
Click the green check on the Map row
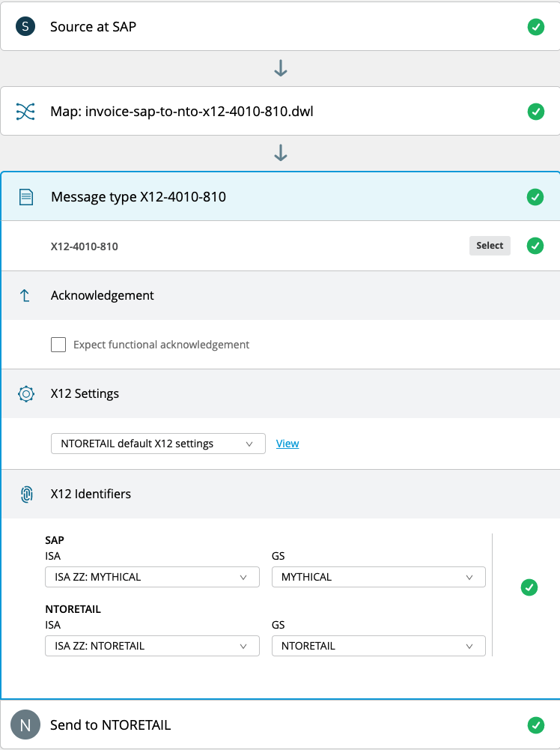tap(535, 112)
